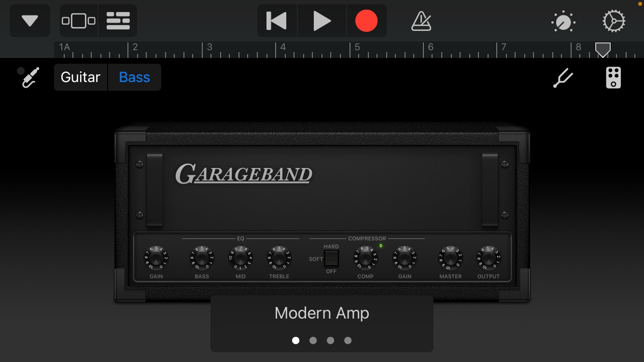644x362 pixels.
Task: Click bar 5 on the ruler
Action: pos(357,47)
